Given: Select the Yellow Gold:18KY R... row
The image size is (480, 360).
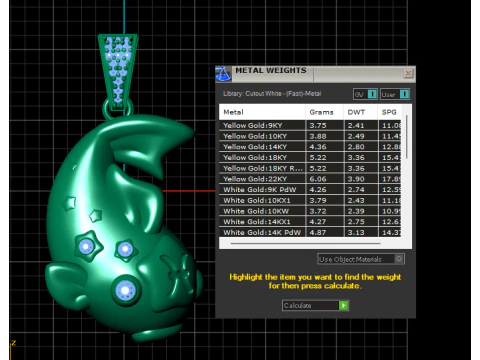Looking at the screenshot, I should coord(310,168).
